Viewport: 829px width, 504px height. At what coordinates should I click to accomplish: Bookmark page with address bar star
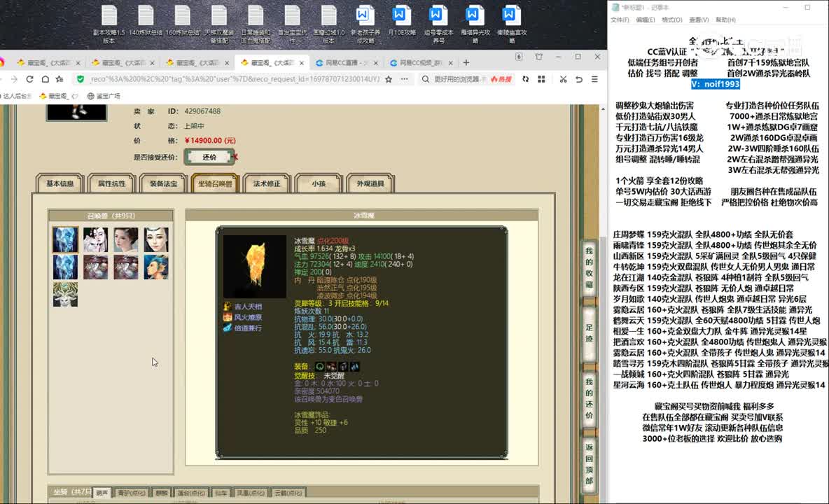(389, 79)
